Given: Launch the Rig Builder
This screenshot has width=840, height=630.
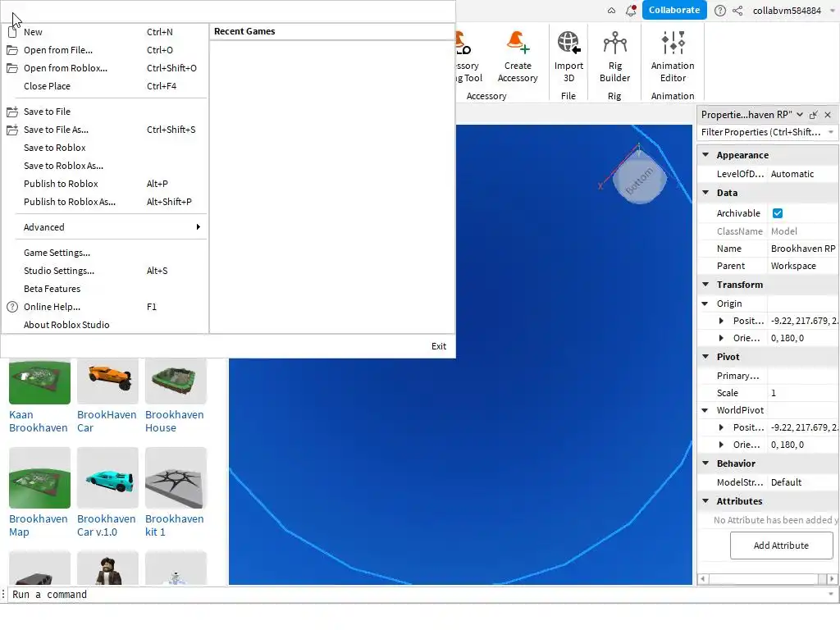Looking at the screenshot, I should pyautogui.click(x=614, y=57).
